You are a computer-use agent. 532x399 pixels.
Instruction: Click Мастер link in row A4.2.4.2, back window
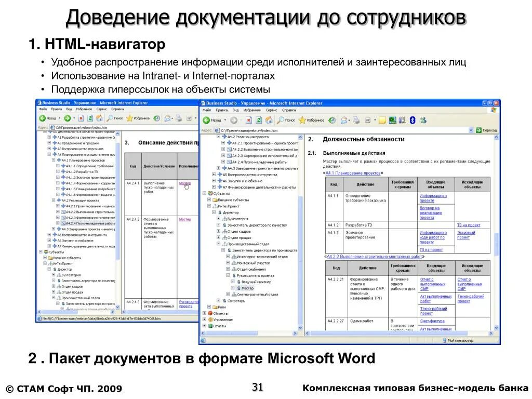pyautogui.click(x=185, y=220)
